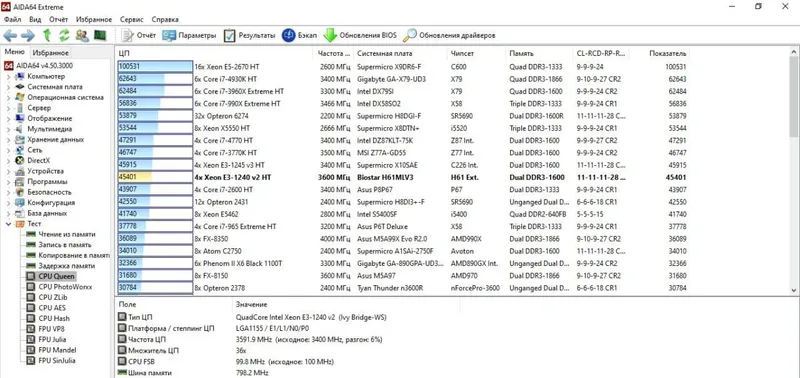Expand the Хранение данных node

[8, 139]
